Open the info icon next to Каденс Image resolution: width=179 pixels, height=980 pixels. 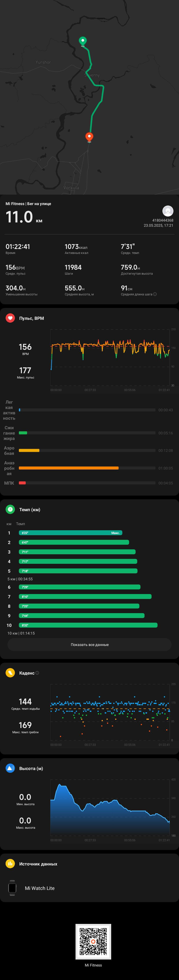pos(37,673)
